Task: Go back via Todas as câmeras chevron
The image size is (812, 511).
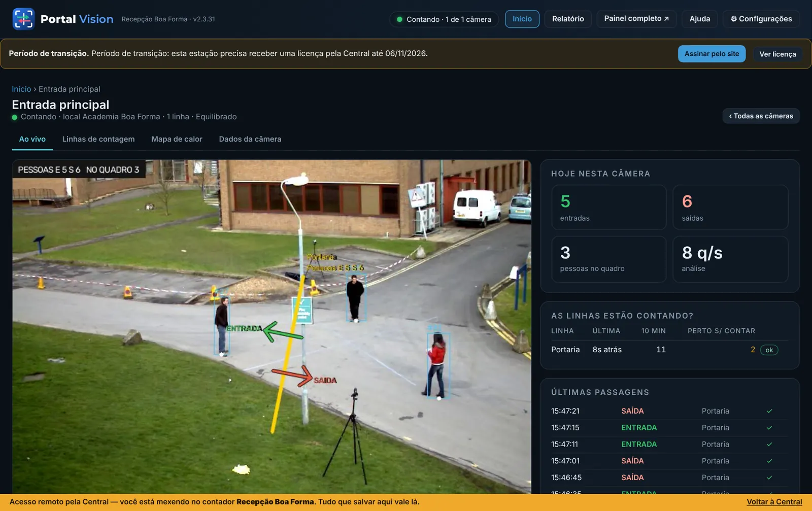Action: (761, 116)
